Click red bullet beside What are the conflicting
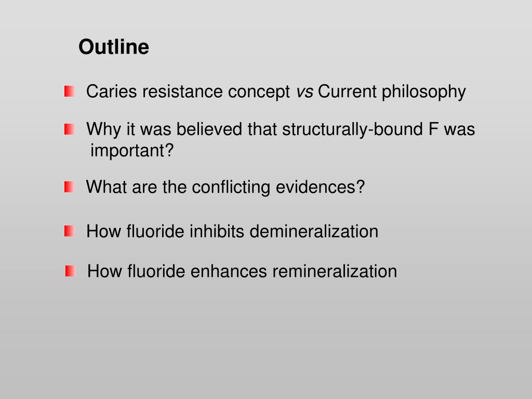This screenshot has width=532, height=399. pyautogui.click(x=69, y=187)
